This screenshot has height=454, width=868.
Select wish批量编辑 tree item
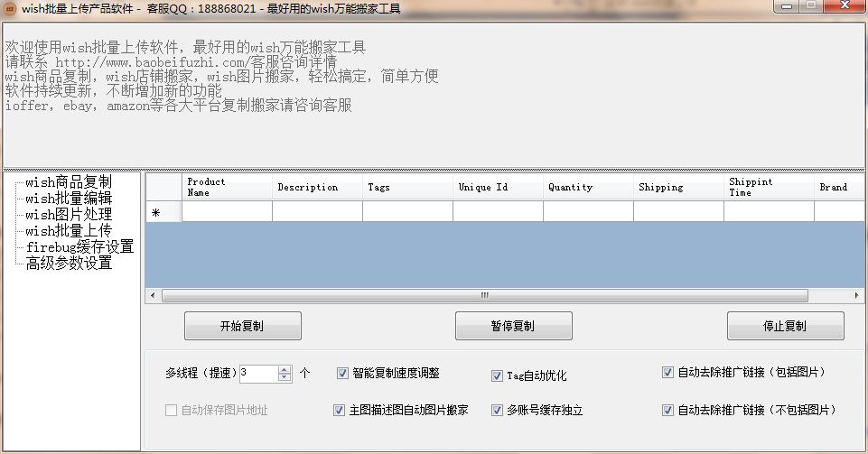tap(69, 198)
